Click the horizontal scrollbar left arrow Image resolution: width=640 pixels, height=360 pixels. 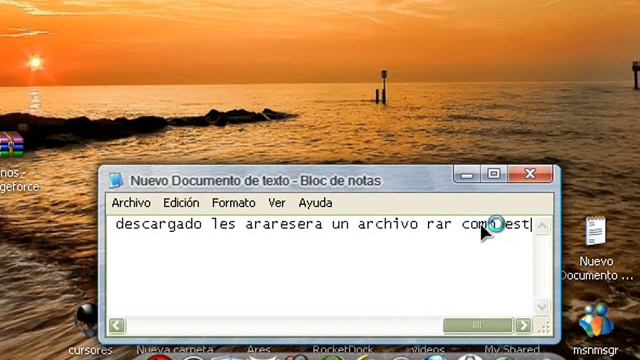pos(117,326)
